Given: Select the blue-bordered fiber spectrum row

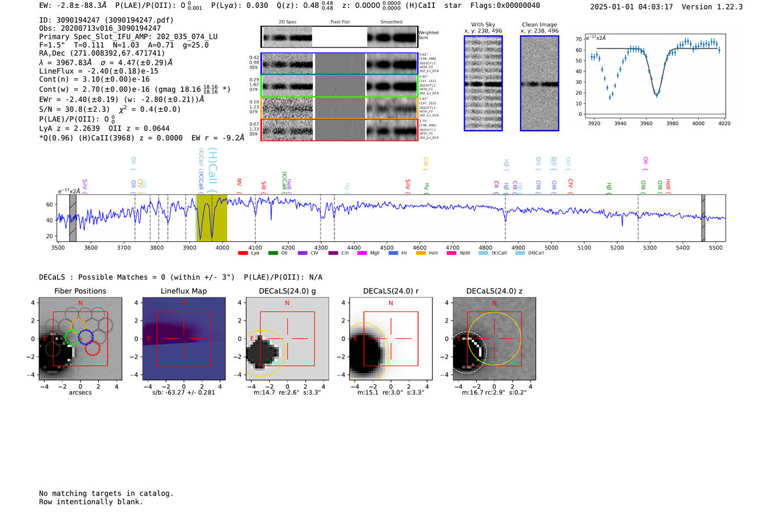Looking at the screenshot, I should (x=339, y=64).
